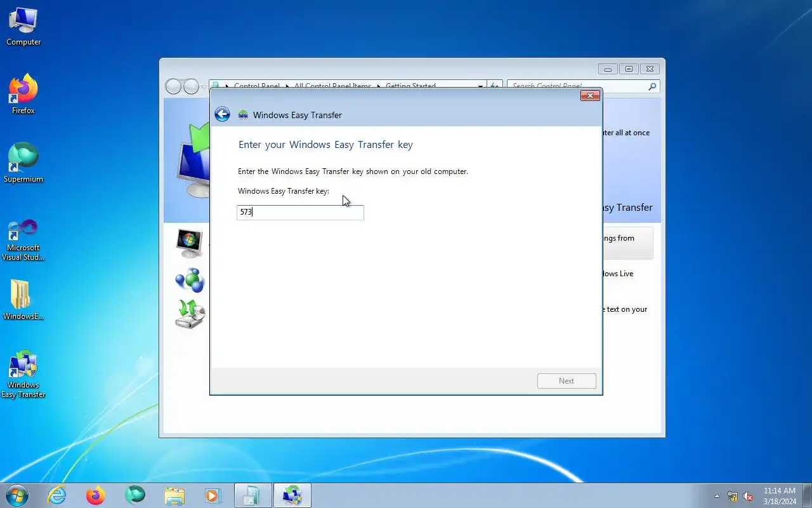Screen dimensions: 812x508
Task: Click into the Easy Transfer key field
Action: [300, 212]
